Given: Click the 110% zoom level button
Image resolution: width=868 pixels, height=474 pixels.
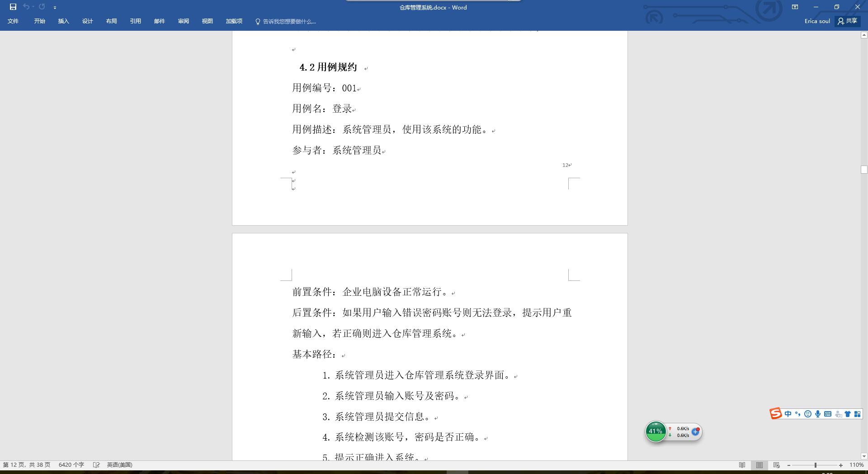Looking at the screenshot, I should click(856, 465).
